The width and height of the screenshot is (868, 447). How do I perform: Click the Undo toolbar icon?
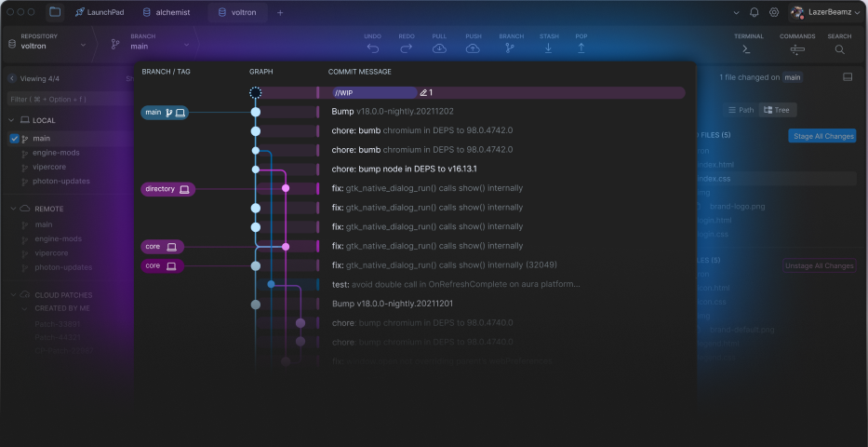372,47
